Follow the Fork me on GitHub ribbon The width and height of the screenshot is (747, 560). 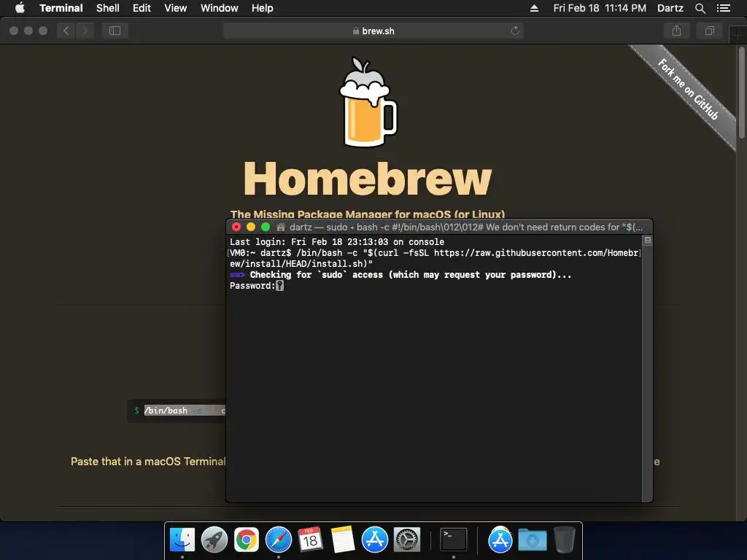pos(688,89)
